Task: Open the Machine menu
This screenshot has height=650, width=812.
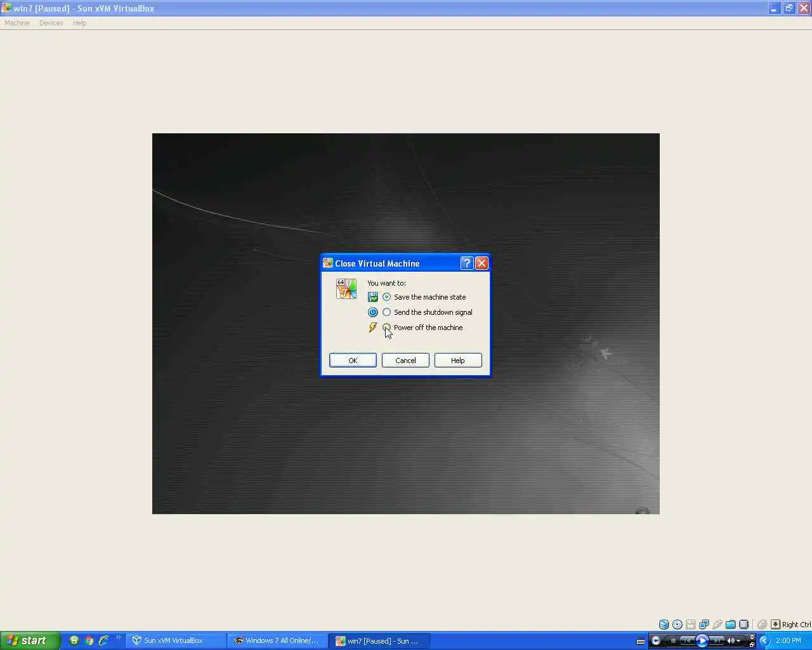Action: [17, 23]
